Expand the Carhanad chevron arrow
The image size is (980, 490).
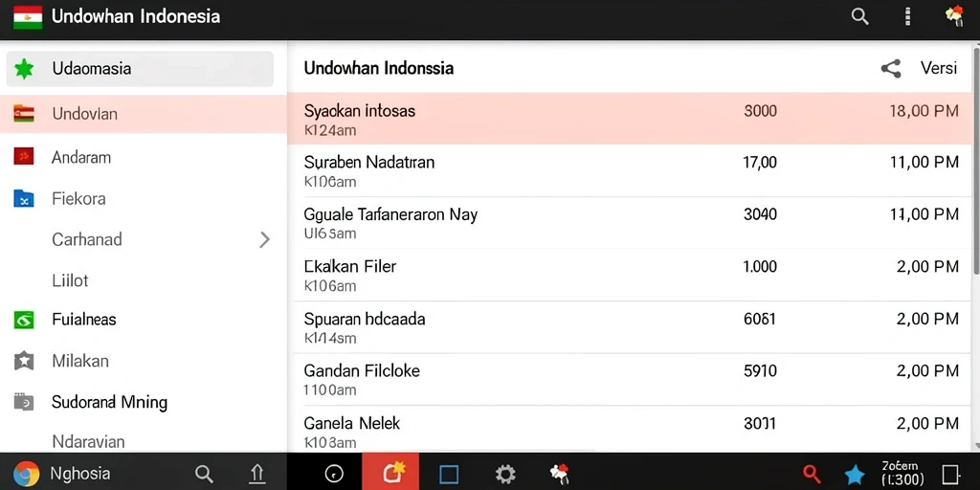click(264, 239)
